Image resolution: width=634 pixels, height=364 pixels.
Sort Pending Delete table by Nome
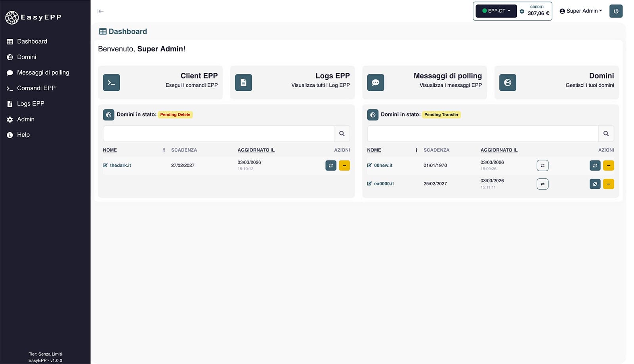click(110, 150)
